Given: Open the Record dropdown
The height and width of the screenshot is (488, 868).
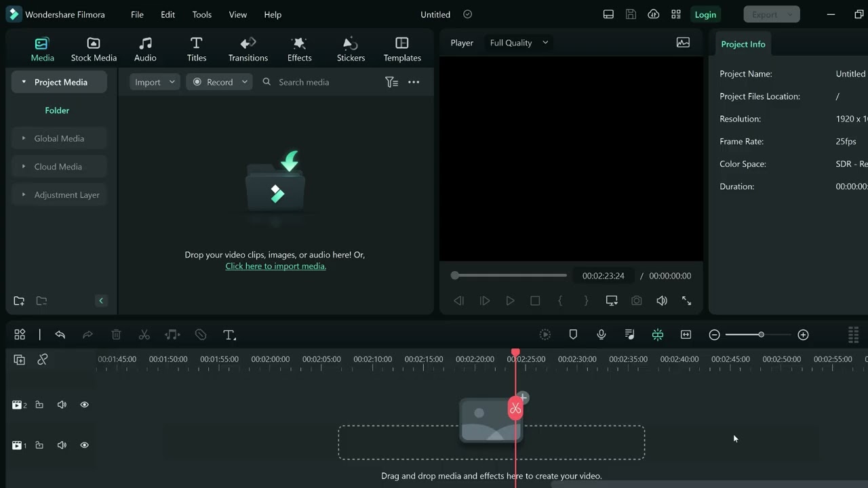Looking at the screenshot, I should point(219,82).
